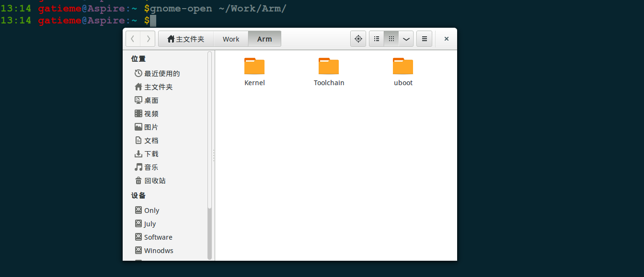Open the 最近使用的 (Recent) sidebar entry
Screen dimensions: 644x277
point(161,73)
